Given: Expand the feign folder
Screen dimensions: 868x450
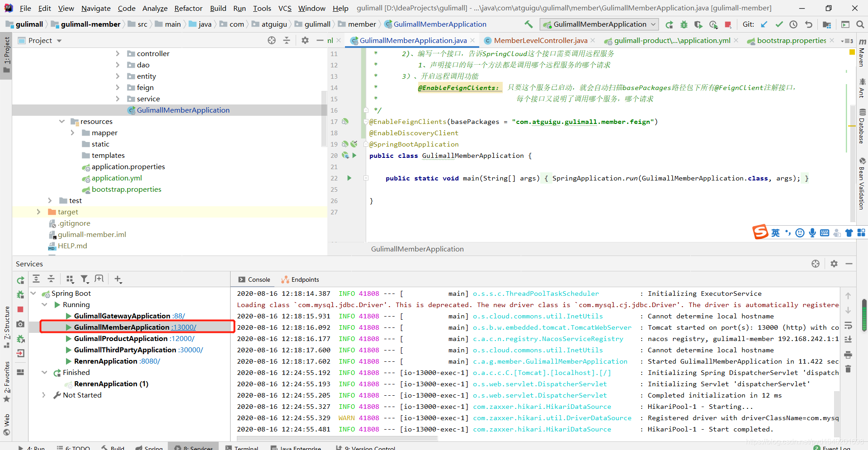Looking at the screenshot, I should (118, 87).
